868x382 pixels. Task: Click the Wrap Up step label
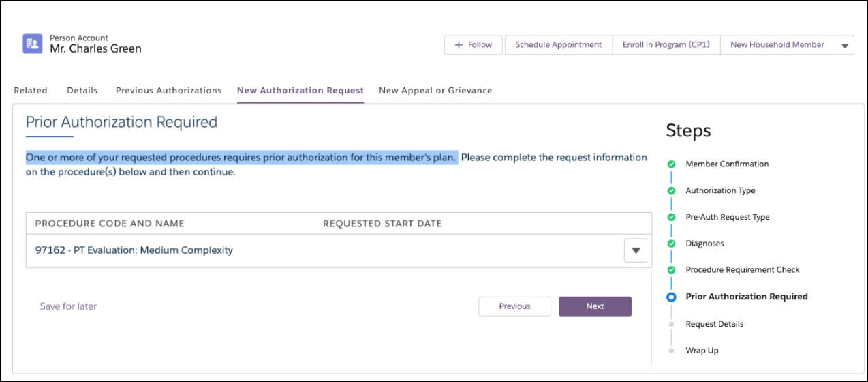pos(702,351)
